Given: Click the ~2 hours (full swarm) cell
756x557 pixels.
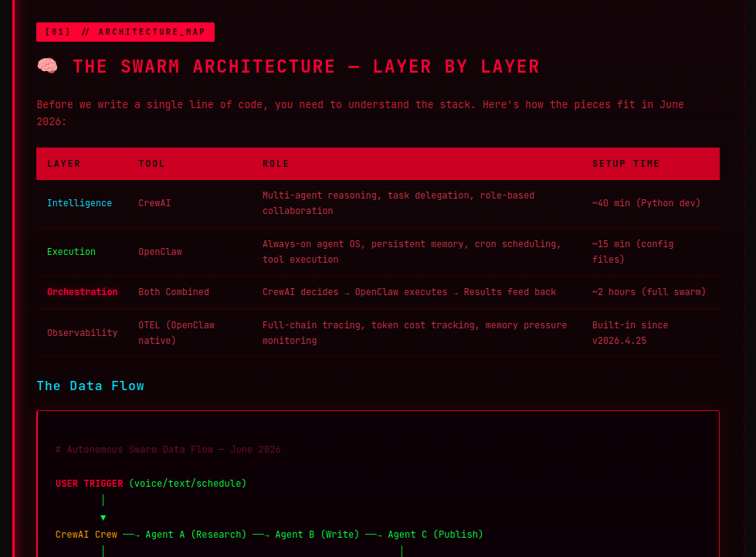Looking at the screenshot, I should tap(649, 292).
